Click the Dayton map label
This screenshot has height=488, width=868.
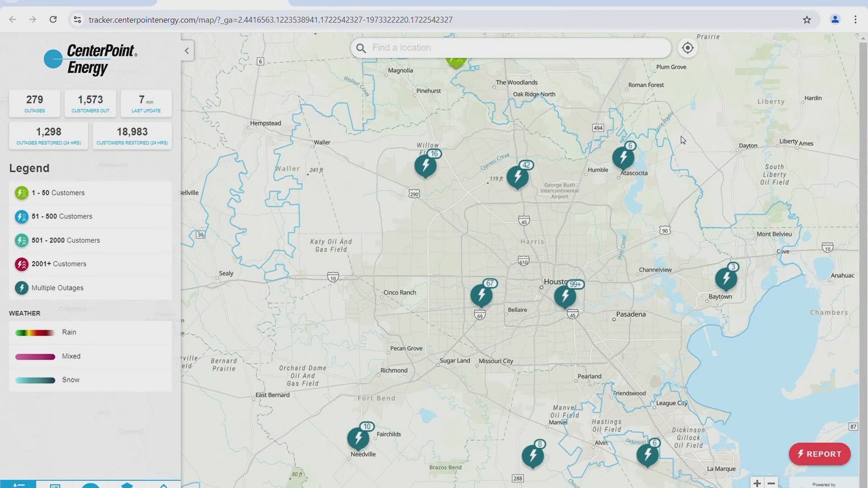(748, 146)
